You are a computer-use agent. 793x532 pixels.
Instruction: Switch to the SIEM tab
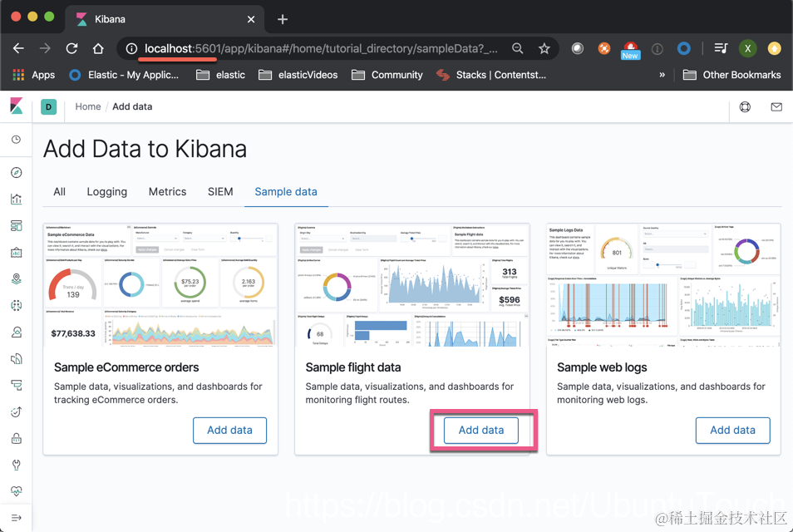click(x=220, y=192)
